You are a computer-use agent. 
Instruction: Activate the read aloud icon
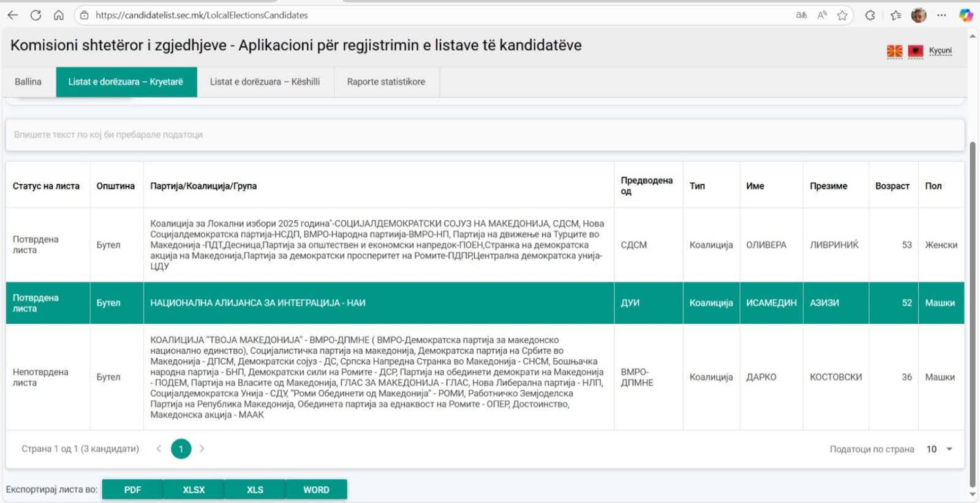[822, 15]
